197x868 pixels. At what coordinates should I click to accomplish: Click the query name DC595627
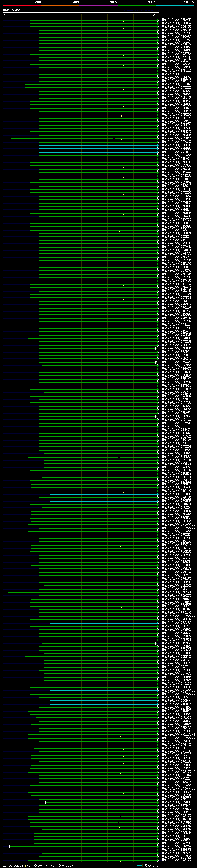[11, 10]
